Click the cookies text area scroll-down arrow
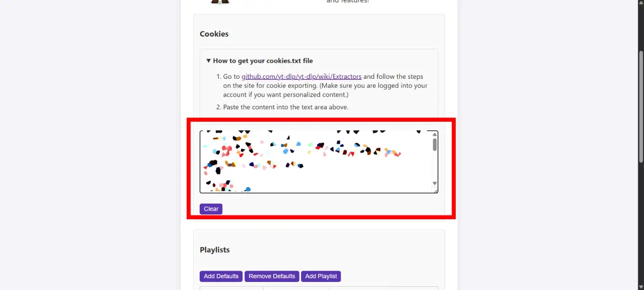This screenshot has height=290, width=644. coord(435,183)
